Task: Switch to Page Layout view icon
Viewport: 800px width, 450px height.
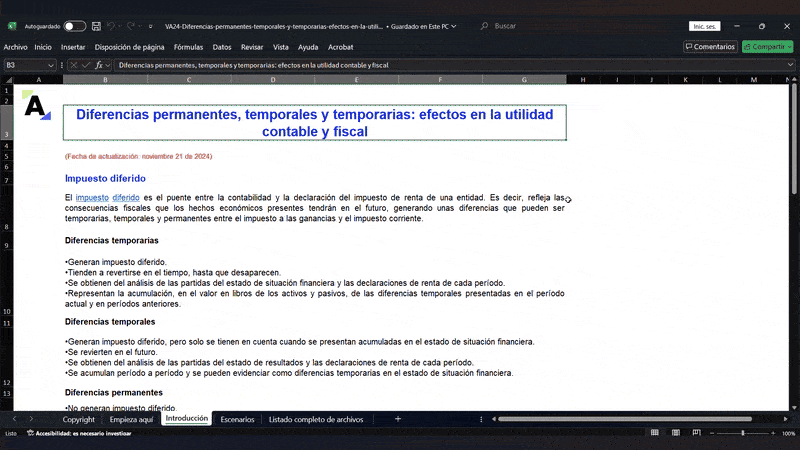Action: tap(679, 434)
